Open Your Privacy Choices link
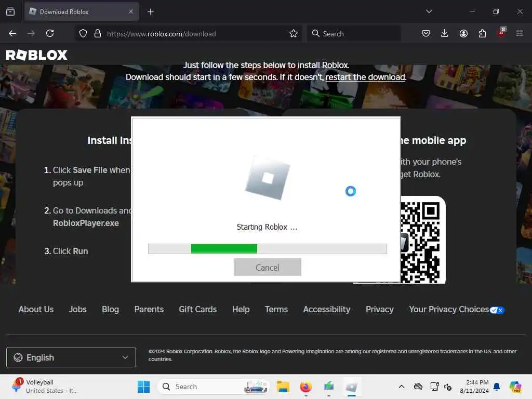Screen dimensions: 532x399 [449, 310]
